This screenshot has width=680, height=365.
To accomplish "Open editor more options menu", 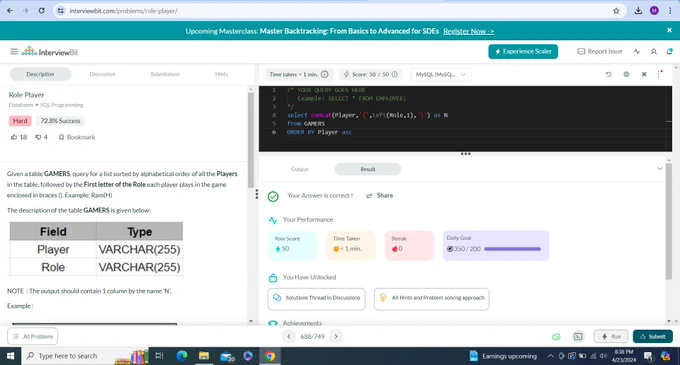I will (659, 74).
